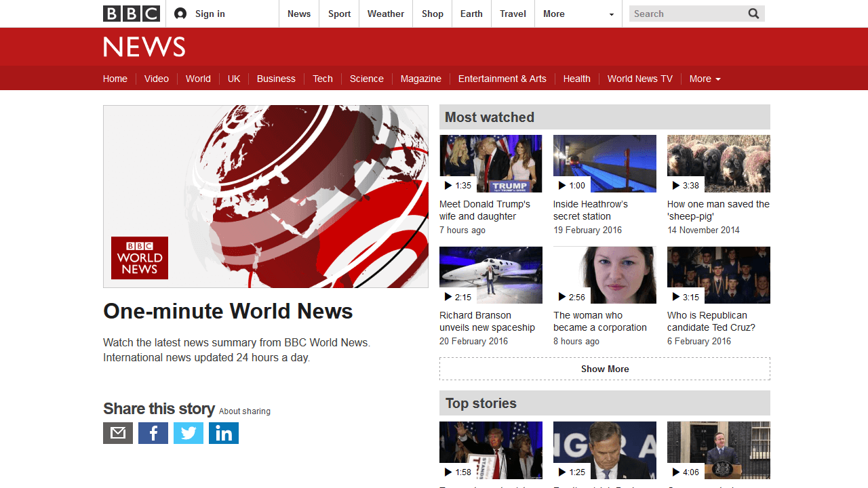This screenshot has width=868, height=488.
Task: Play the 2:15 Branson spaceship video
Action: [x=491, y=275]
